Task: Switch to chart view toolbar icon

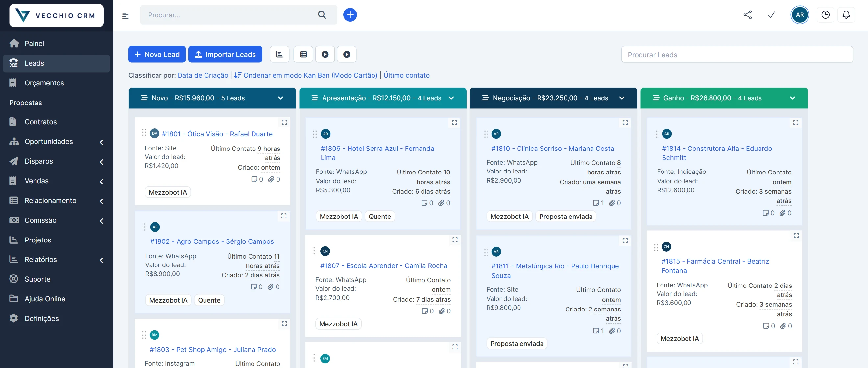Action: [279, 54]
